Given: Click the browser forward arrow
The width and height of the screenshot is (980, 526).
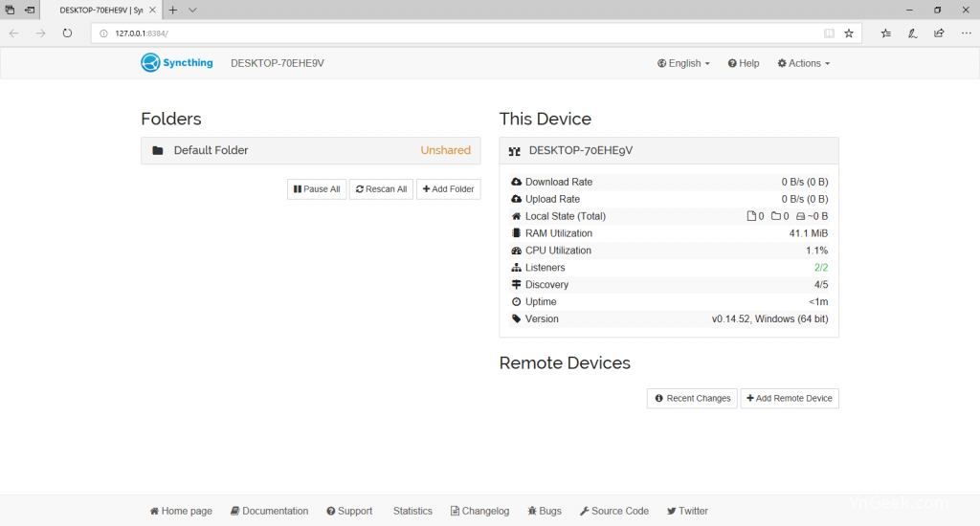Looking at the screenshot, I should click(40, 33).
